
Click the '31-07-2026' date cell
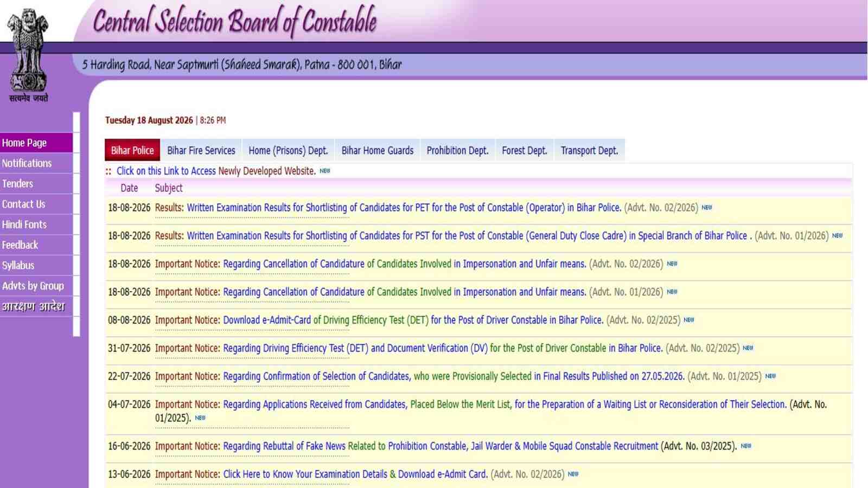tap(129, 349)
